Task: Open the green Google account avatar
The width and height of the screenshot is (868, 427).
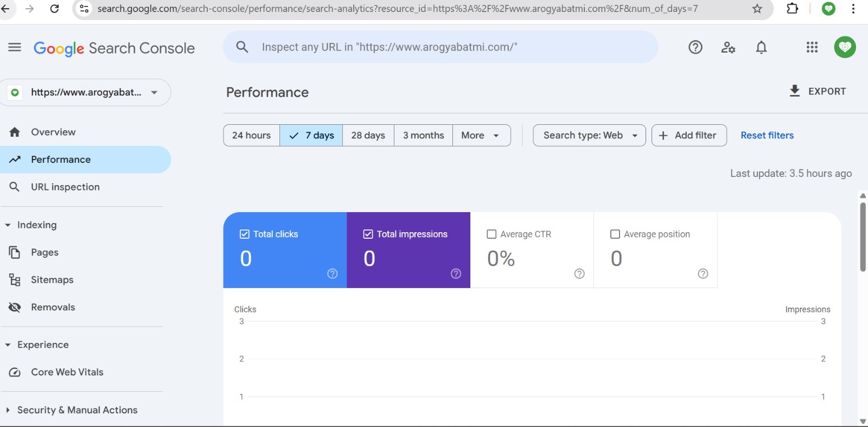Action: [x=845, y=47]
